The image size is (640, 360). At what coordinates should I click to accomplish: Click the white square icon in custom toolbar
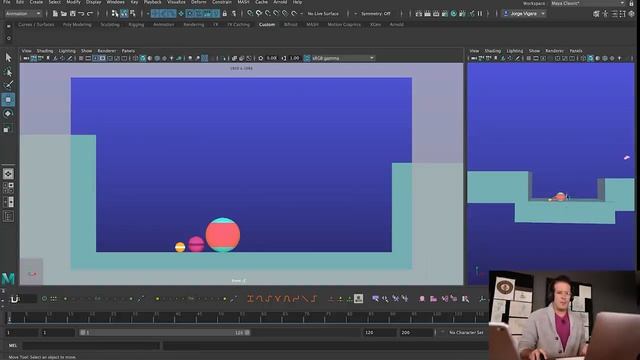coord(358,299)
